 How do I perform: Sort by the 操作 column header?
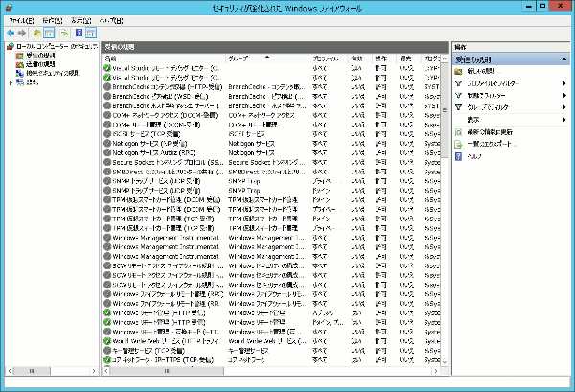384,58
